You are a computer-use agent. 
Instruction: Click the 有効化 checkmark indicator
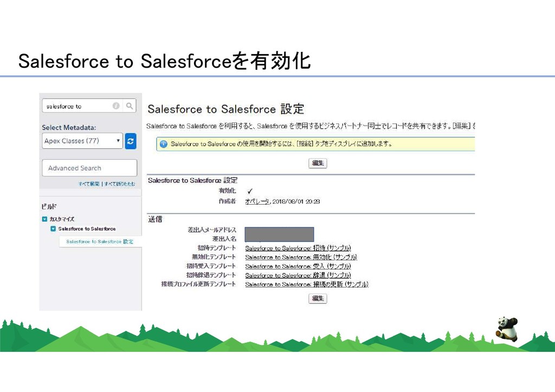(250, 191)
